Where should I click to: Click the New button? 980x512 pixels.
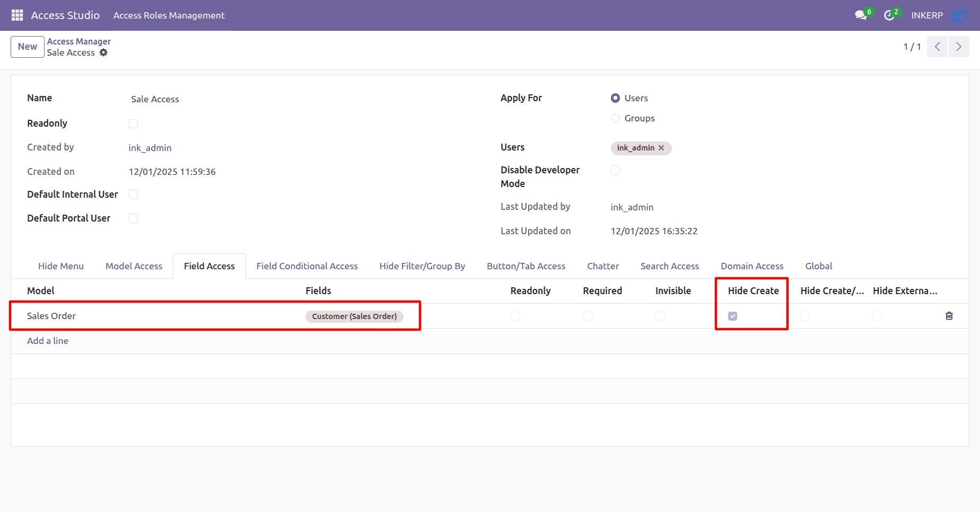coord(28,47)
